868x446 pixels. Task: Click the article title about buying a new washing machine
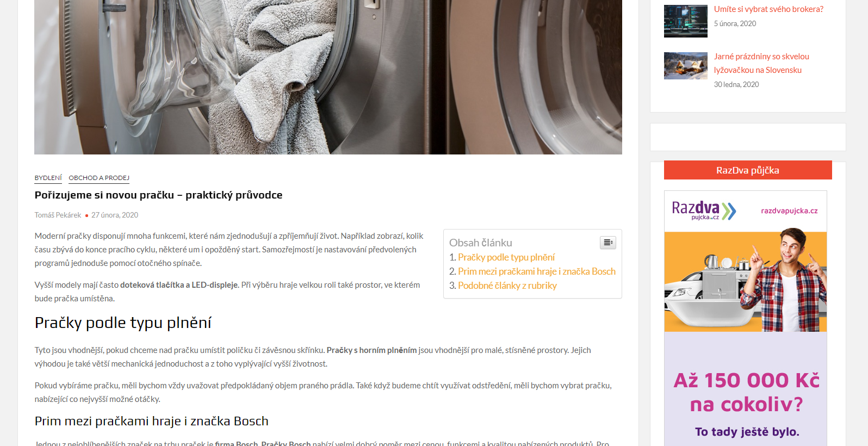tap(158, 195)
